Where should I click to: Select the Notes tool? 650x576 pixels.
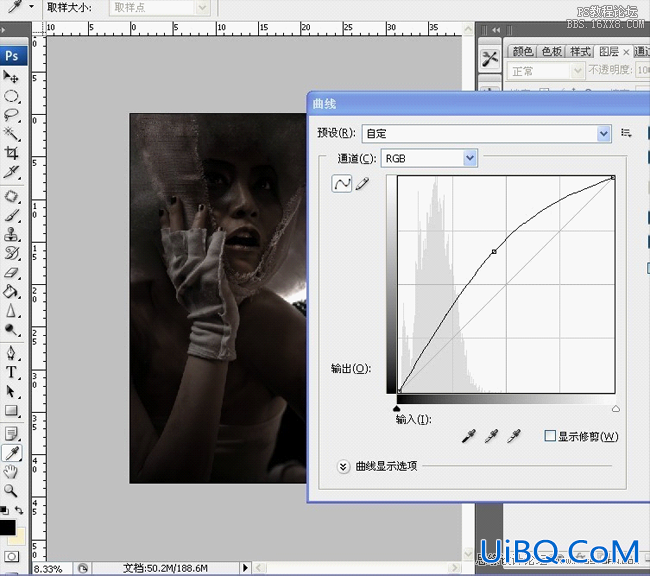click(11, 434)
